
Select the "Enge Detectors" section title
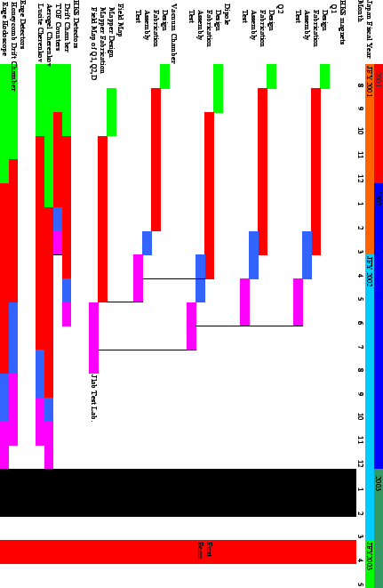pyautogui.click(x=22, y=24)
